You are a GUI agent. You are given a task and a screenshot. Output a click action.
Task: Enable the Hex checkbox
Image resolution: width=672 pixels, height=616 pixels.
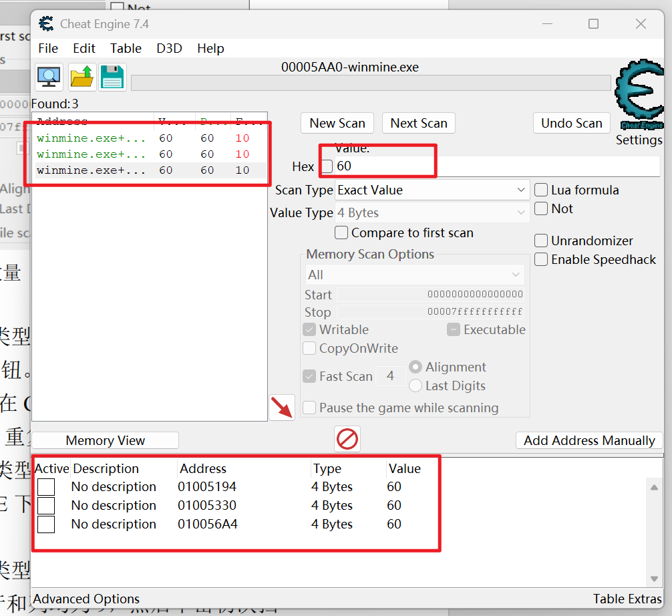(x=327, y=166)
